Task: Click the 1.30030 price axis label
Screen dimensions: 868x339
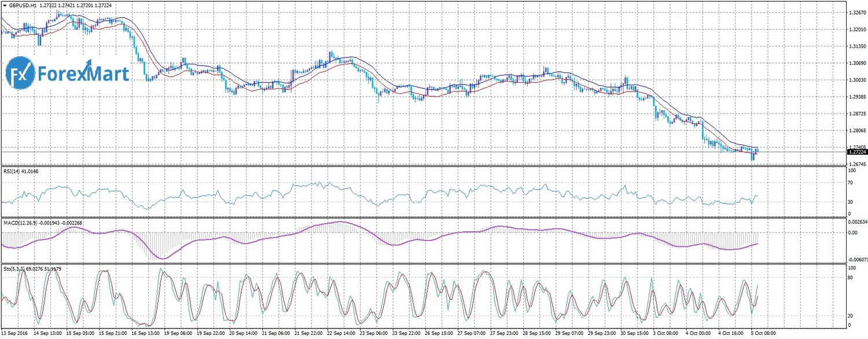Action: 856,80
